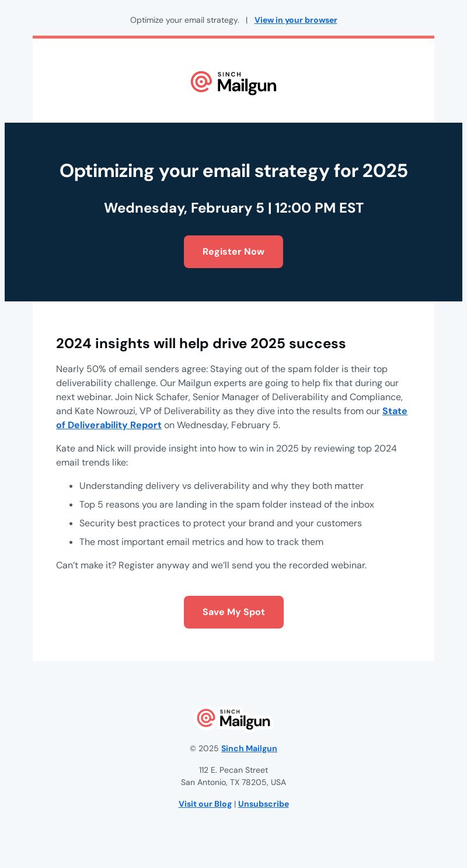
Task: Click the preheader text Optimize your email strategy
Action: 184,20
